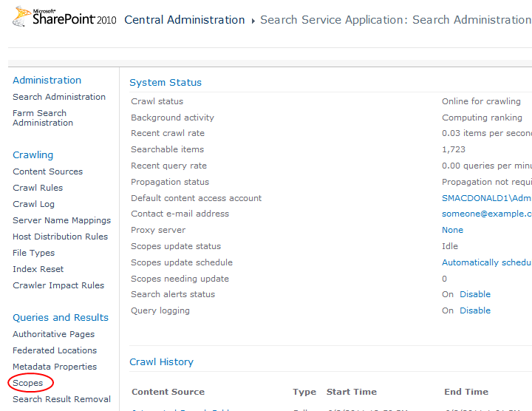Open the Scopes page
This screenshot has height=411, width=532.
point(28,383)
